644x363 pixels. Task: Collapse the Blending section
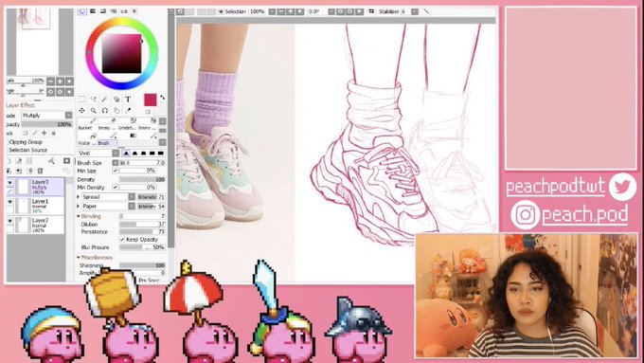coord(79,216)
